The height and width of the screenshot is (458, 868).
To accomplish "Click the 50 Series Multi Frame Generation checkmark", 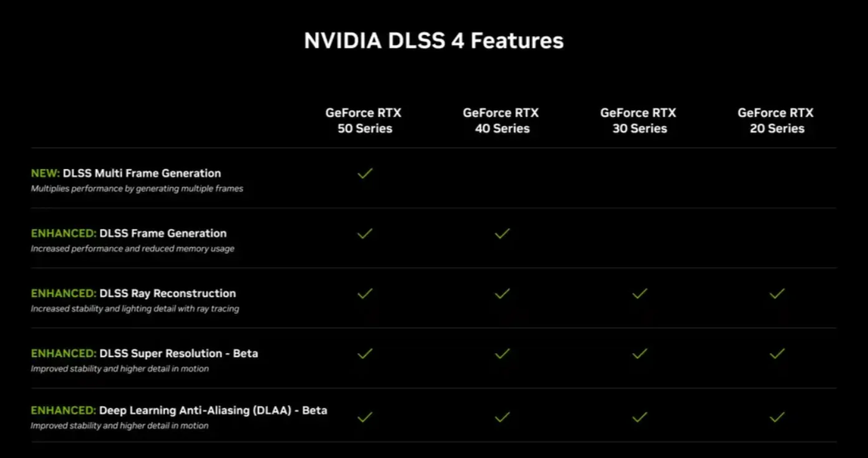I will click(x=365, y=173).
